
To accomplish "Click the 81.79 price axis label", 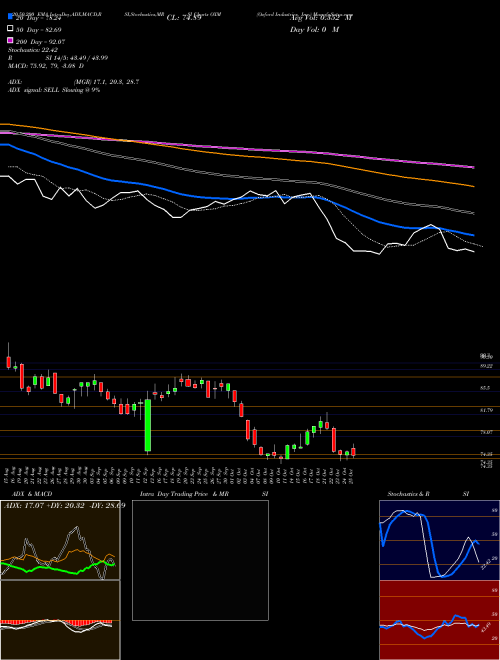I will point(487,410).
